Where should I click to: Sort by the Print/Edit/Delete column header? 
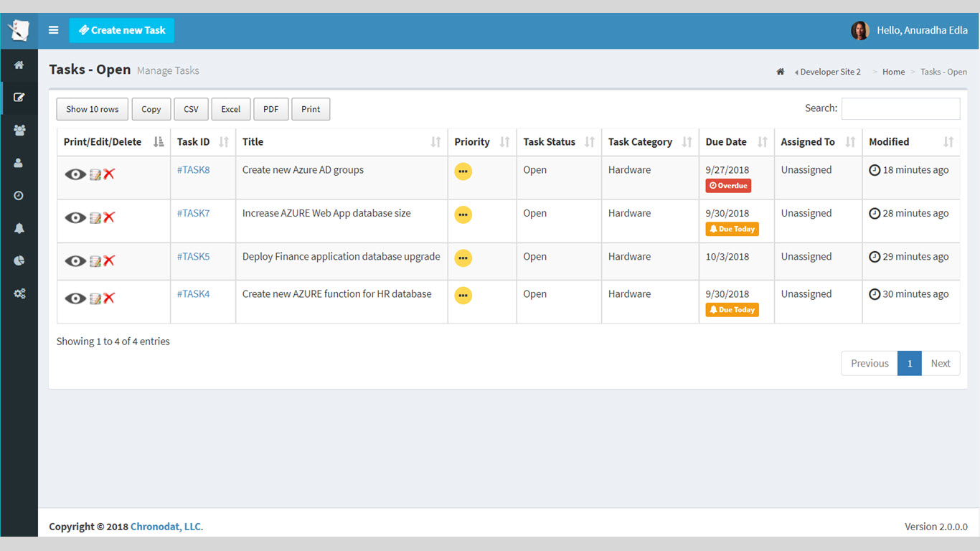(x=113, y=142)
